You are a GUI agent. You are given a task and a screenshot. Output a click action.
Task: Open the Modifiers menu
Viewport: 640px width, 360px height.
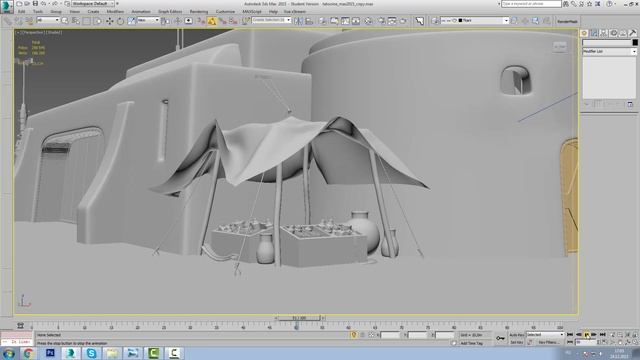[x=115, y=11]
